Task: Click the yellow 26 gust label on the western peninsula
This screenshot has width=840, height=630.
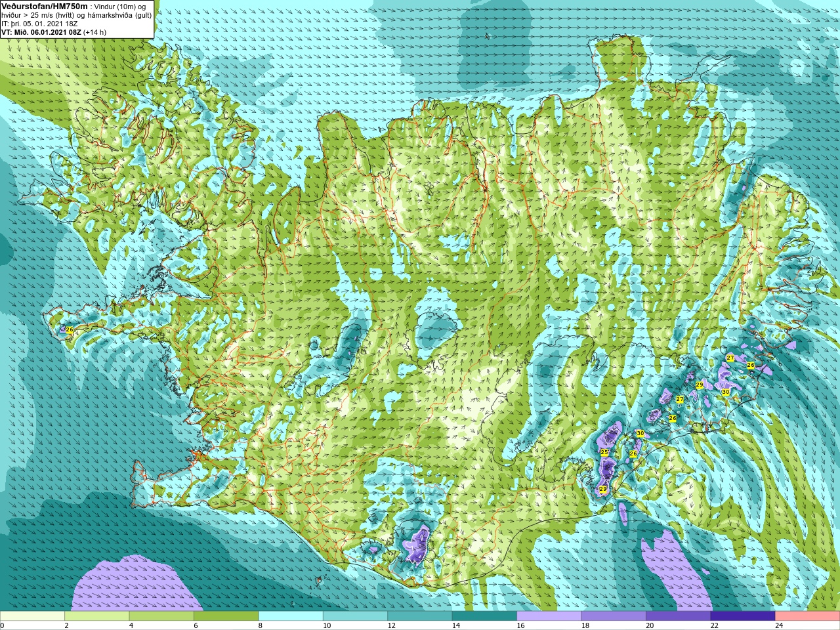Action: tap(70, 329)
